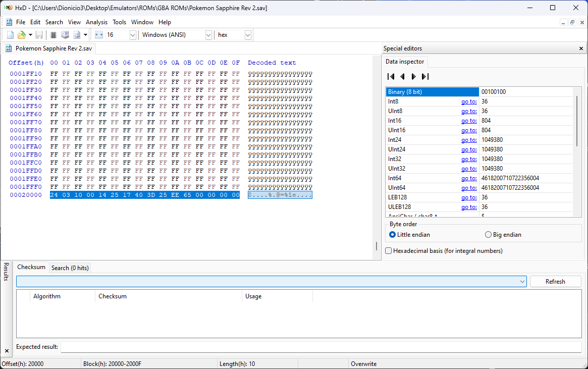Close the child document window
Image resolution: width=588 pixels, height=369 pixels.
[581, 23]
